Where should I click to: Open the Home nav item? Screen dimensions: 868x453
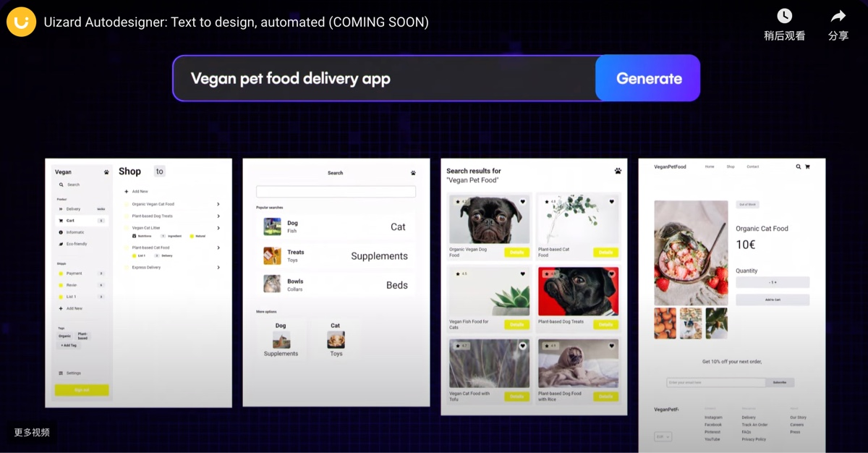click(x=710, y=166)
